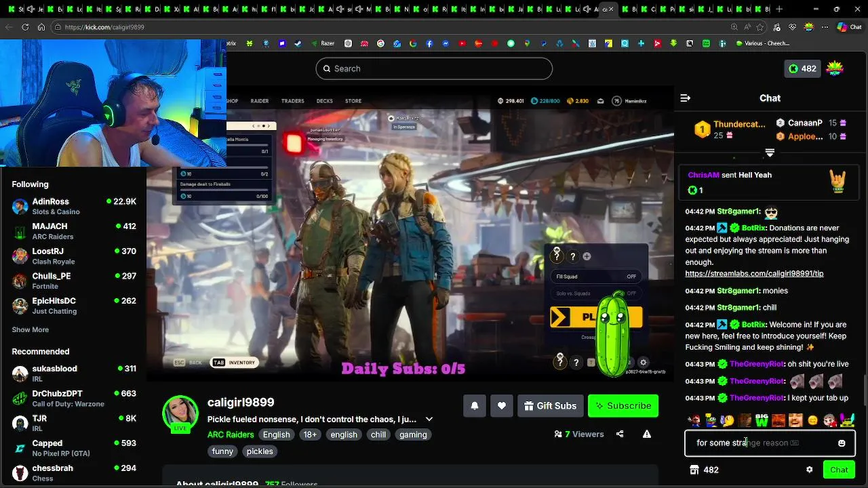
Task: Select the chill tag
Action: point(378,435)
